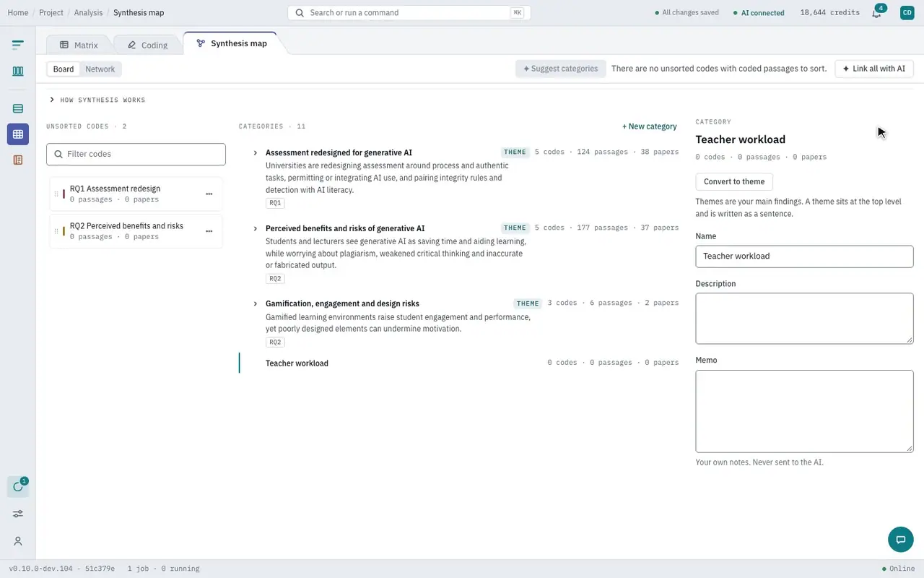
Task: Open notifications bell with badge
Action: [877, 12]
